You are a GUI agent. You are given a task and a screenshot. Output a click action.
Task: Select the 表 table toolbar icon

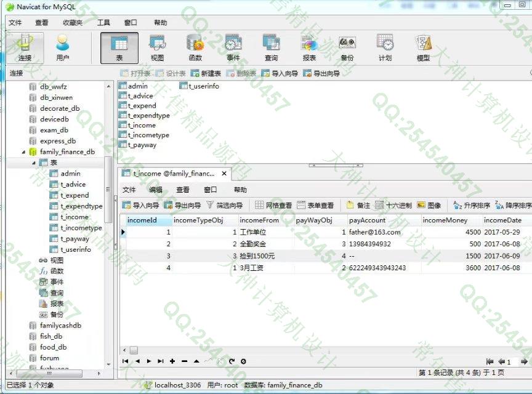(119, 48)
